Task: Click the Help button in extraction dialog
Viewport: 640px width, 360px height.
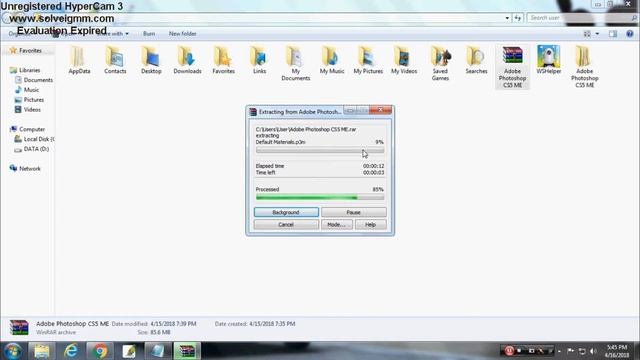Action: (x=370, y=224)
